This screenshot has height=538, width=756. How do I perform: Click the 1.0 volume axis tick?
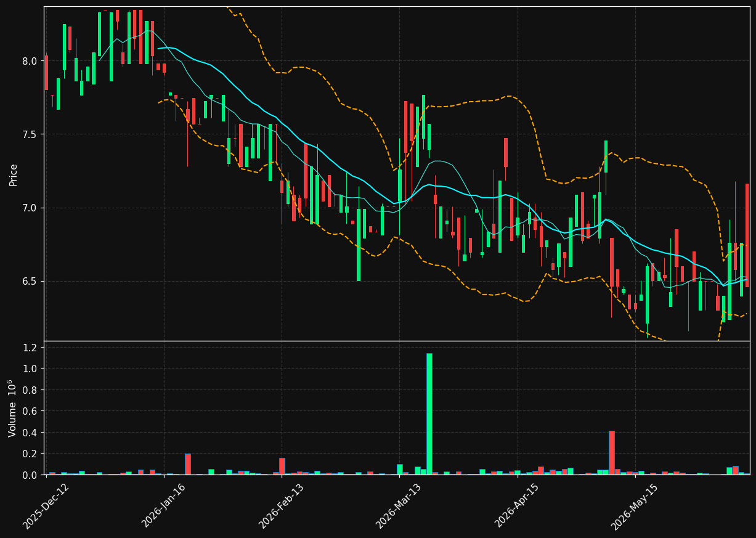tap(31, 369)
